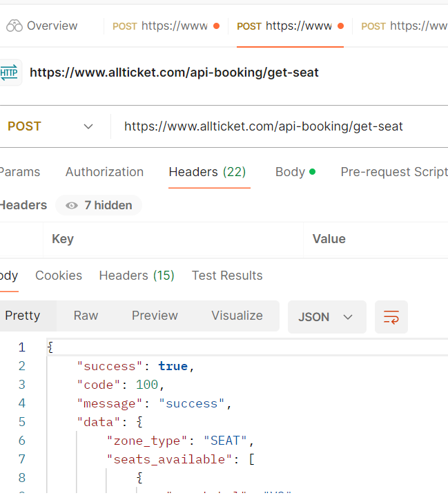Click the HTTP request type icon
This screenshot has height=500, width=448.
point(10,73)
